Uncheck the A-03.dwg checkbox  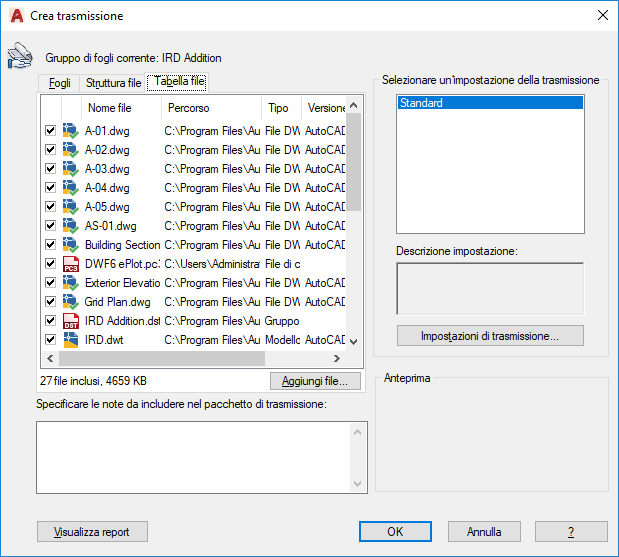click(50, 168)
